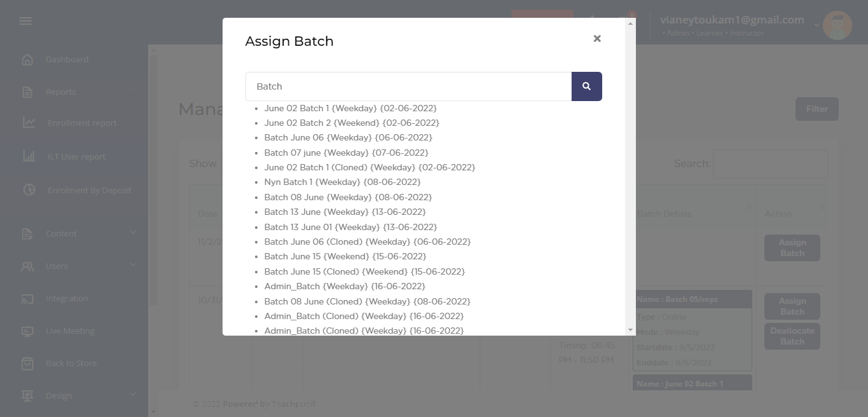This screenshot has height=417, width=868.
Task: Click the Enrollment report chart icon
Action: [29, 123]
